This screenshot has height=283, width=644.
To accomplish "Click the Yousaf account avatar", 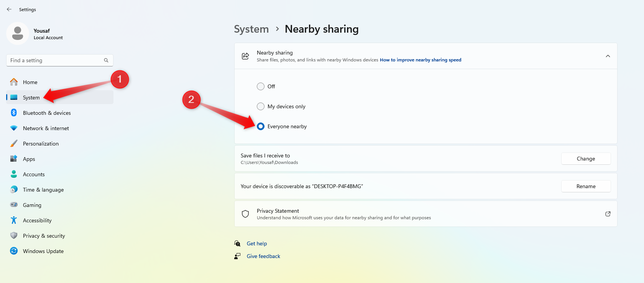I will (18, 33).
